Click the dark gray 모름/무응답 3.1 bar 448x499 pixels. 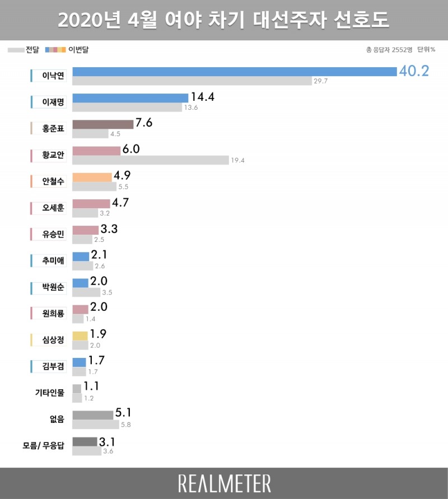[x=85, y=441]
